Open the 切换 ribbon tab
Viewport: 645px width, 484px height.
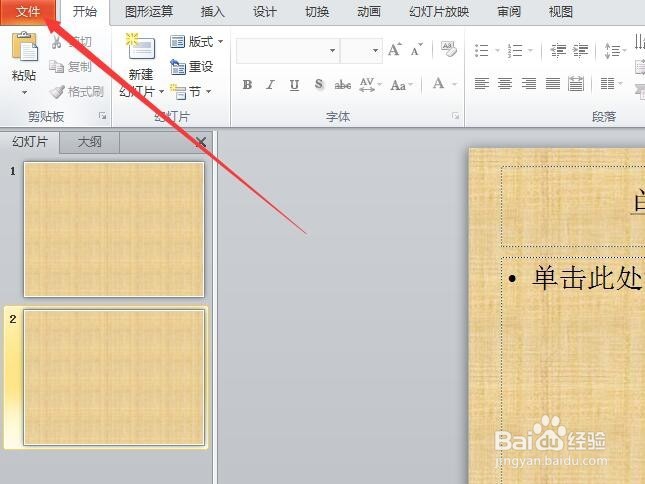pyautogui.click(x=317, y=12)
